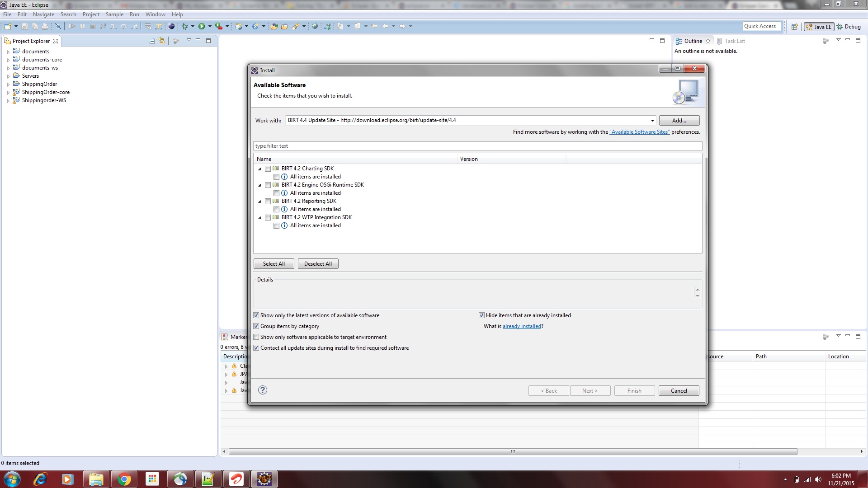The height and width of the screenshot is (488, 868).
Task: Click the Back navigation arrow icon
Action: point(385,26)
